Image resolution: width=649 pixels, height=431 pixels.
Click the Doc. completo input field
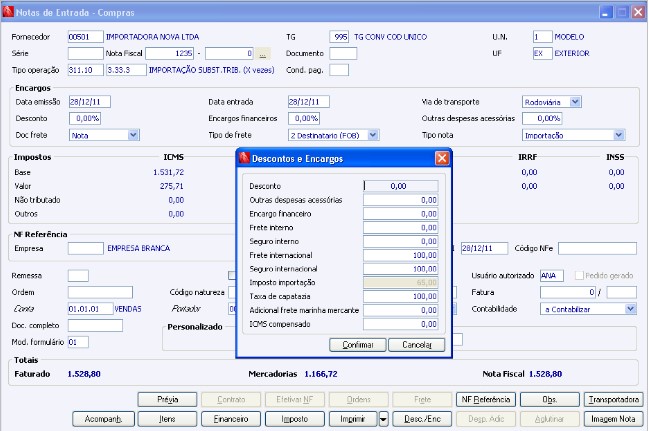click(x=95, y=325)
